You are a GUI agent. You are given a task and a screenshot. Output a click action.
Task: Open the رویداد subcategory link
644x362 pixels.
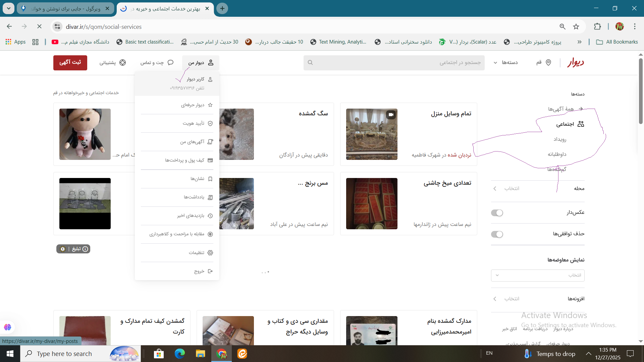pyautogui.click(x=560, y=139)
